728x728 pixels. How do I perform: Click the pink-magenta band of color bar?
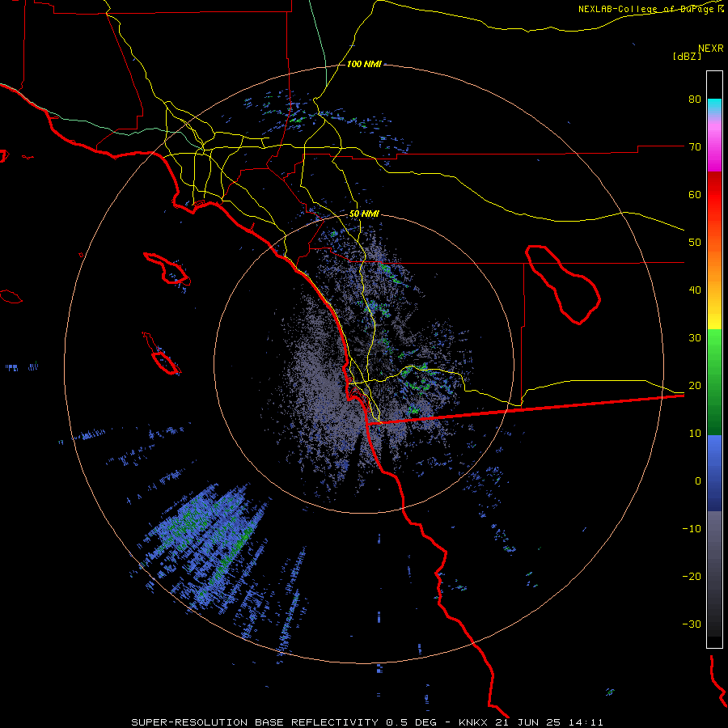(x=714, y=145)
